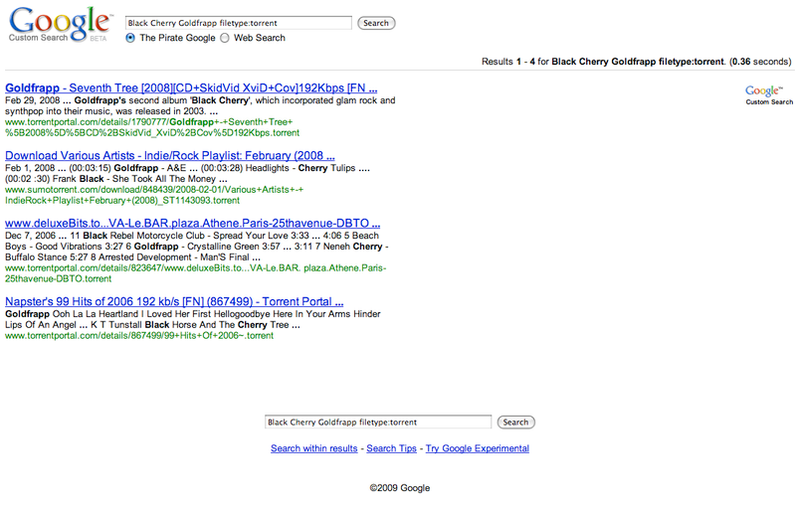Click the torrentportal.com/details/823647 green URL
The width and height of the screenshot is (800, 512).
pos(195,273)
